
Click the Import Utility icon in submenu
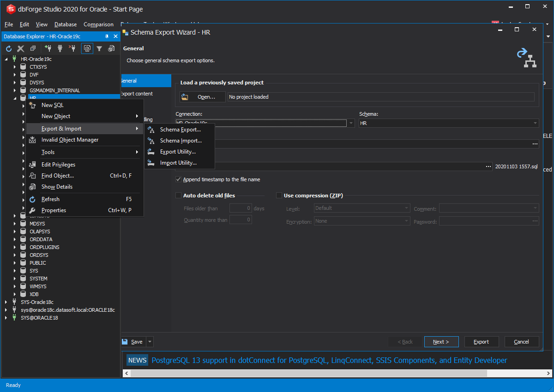[151, 163]
